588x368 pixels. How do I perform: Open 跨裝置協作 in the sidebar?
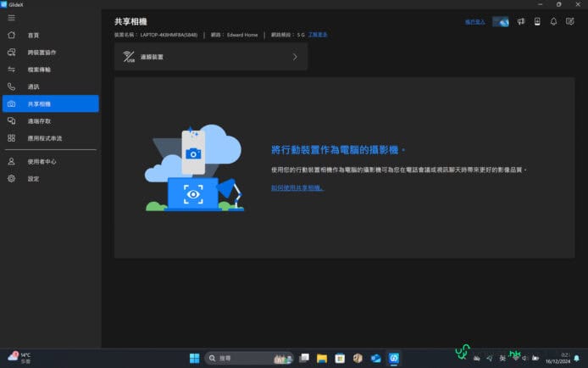[x=42, y=53]
